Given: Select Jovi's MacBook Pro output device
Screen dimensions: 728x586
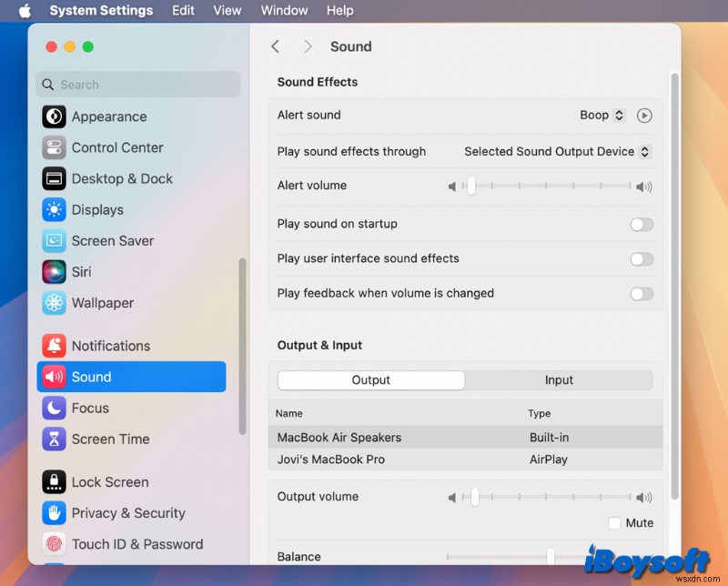Looking at the screenshot, I should [x=465, y=460].
